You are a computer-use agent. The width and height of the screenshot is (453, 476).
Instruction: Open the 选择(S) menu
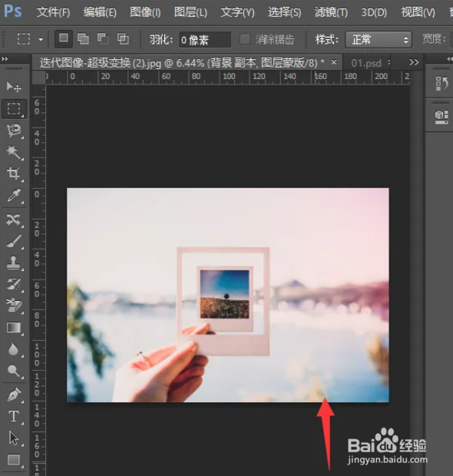pos(285,12)
